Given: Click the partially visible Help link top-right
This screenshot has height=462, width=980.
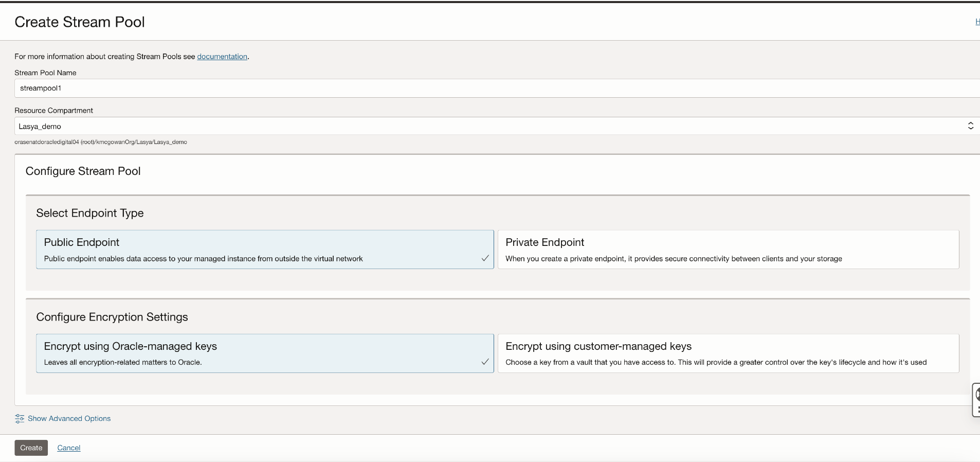Looking at the screenshot, I should click(x=977, y=22).
